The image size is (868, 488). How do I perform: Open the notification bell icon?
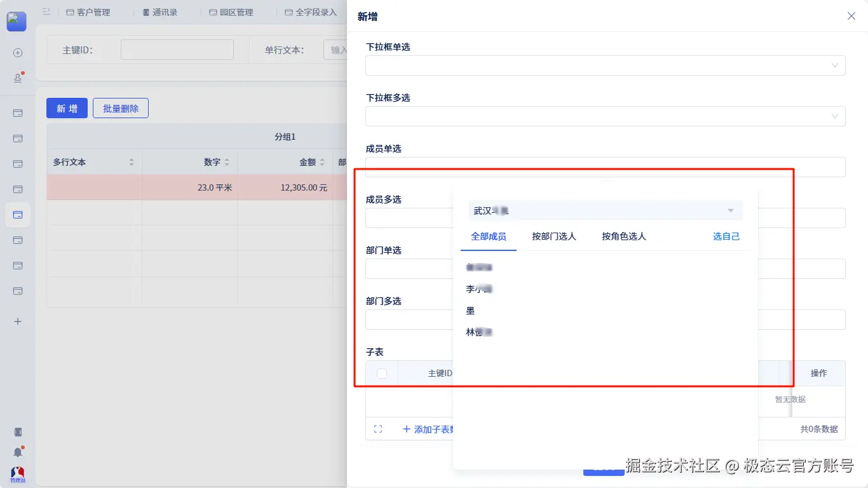click(18, 452)
